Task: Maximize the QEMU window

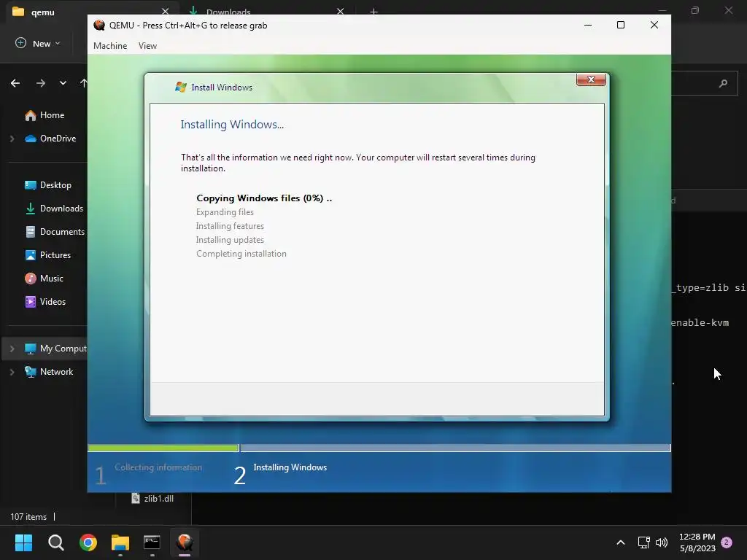Action: (620, 25)
